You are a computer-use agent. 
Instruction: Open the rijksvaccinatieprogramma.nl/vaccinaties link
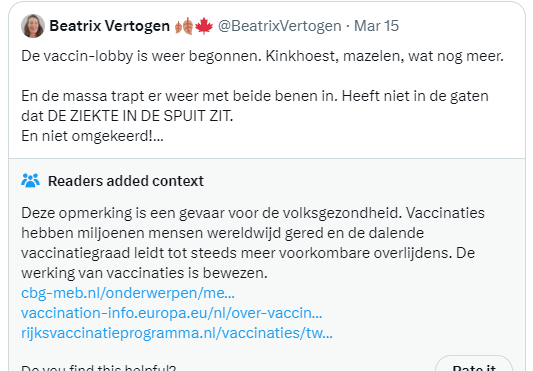pos(177,333)
